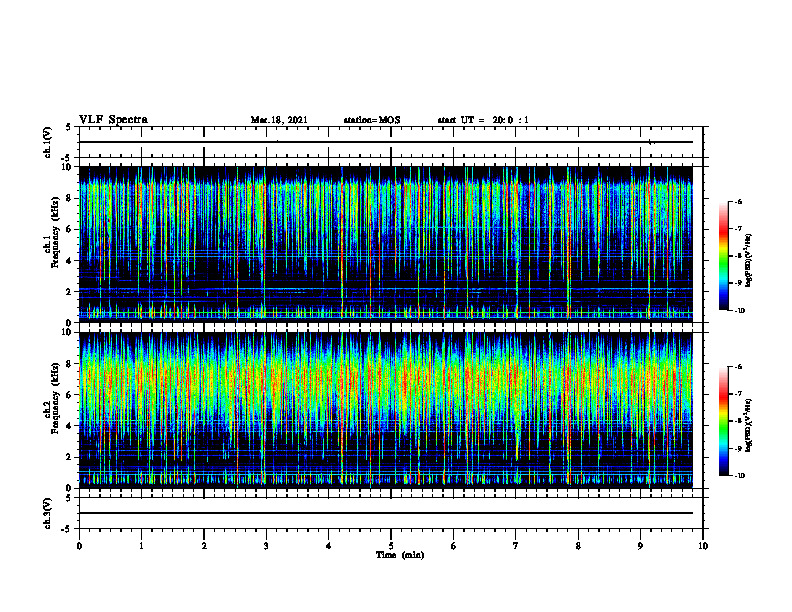Click the "5" volt tick on ch.1(V) axis
792x612 pixels.
[x=69, y=127]
